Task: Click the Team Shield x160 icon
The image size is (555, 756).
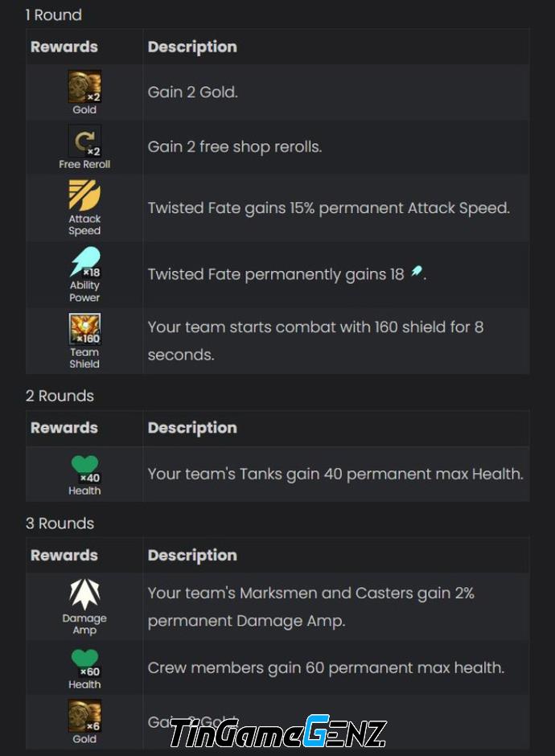Action: coord(84,329)
